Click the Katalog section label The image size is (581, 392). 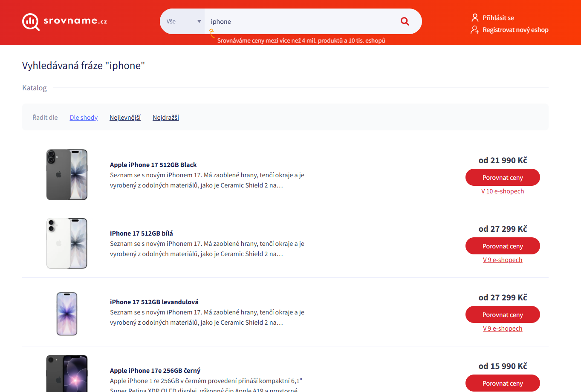coord(35,88)
